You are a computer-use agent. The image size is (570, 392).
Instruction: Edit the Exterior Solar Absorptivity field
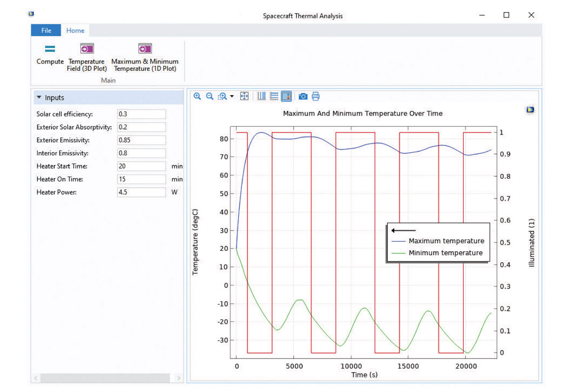(142, 127)
